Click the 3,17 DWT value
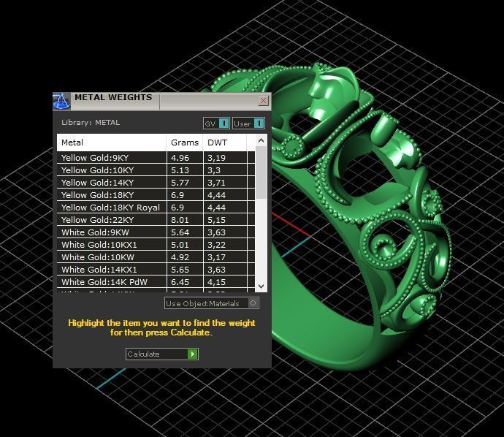Image resolution: width=504 pixels, height=437 pixels. point(216,257)
